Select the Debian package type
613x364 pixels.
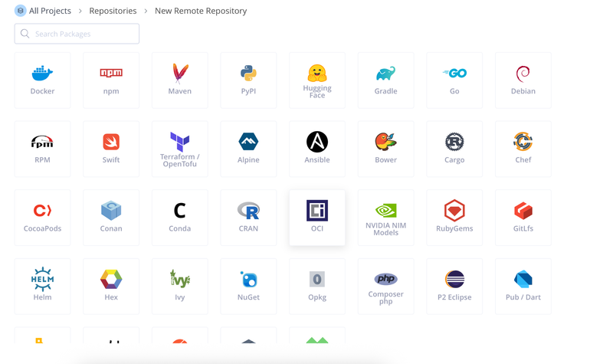[x=523, y=80]
